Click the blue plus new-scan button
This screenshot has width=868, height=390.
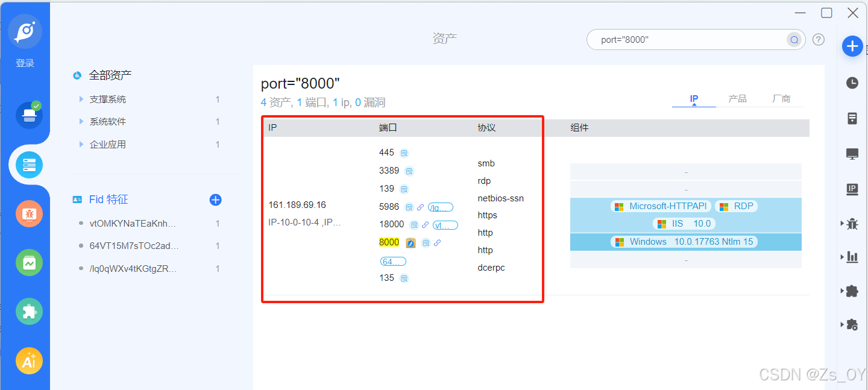(852, 46)
